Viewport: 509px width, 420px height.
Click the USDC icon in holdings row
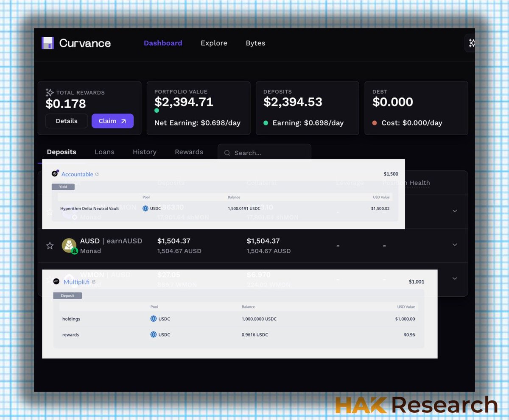click(x=154, y=319)
